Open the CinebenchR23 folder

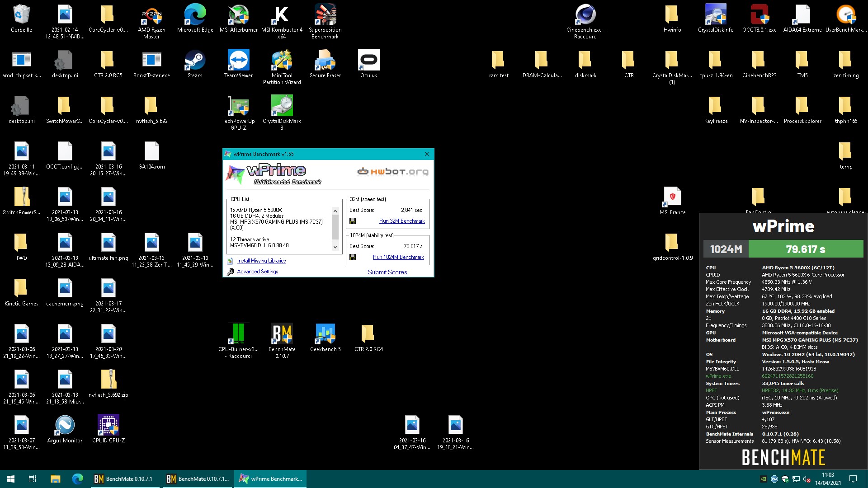(759, 64)
